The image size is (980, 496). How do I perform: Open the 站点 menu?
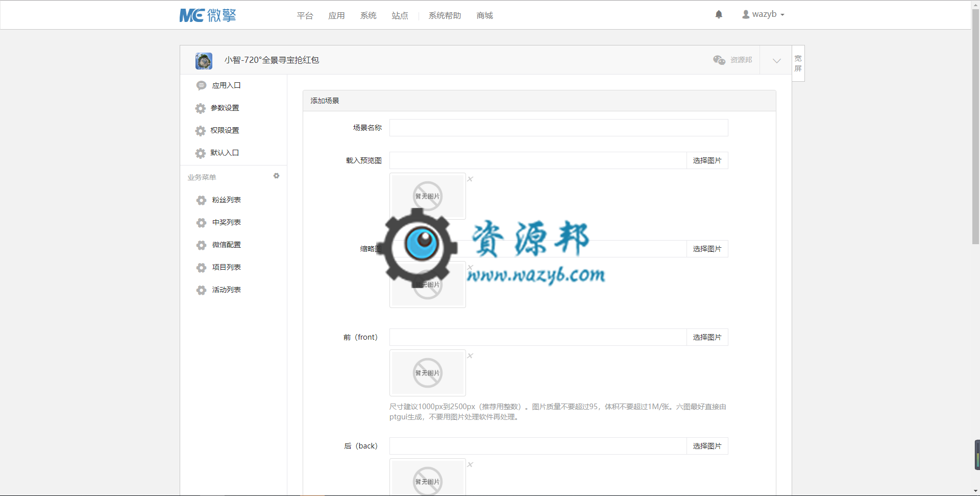pos(400,16)
